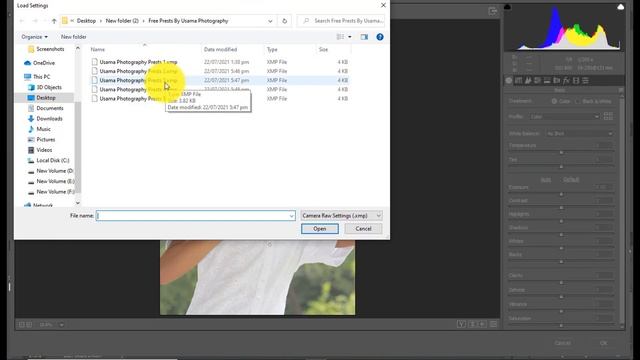This screenshot has width=640, height=360.
Task: Open the Camera Raw Settings (.xmp) file type dropdown
Action: [341, 216]
